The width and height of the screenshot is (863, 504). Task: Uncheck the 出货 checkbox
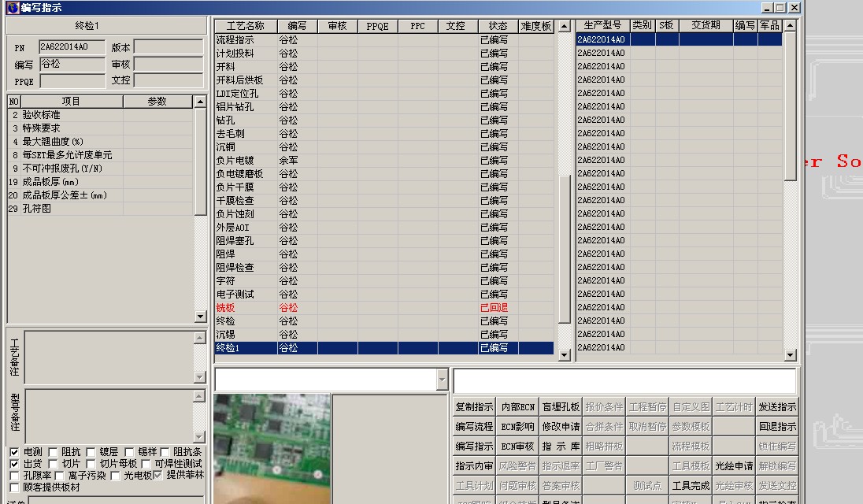(14, 464)
